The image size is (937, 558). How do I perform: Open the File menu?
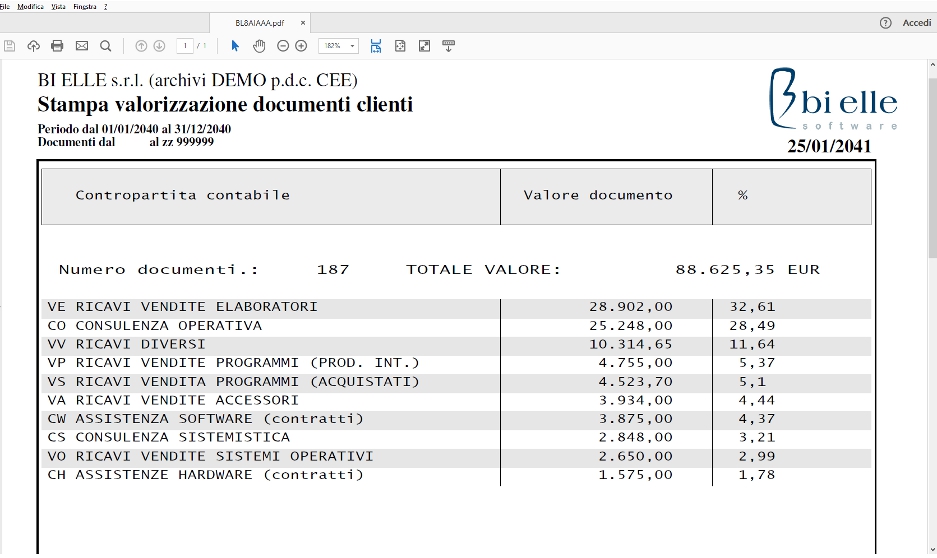tap(5, 7)
